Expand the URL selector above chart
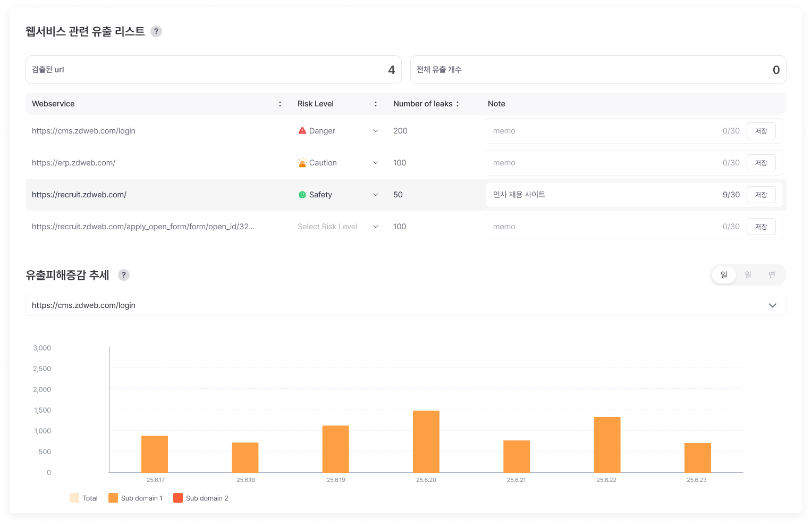 click(x=772, y=305)
